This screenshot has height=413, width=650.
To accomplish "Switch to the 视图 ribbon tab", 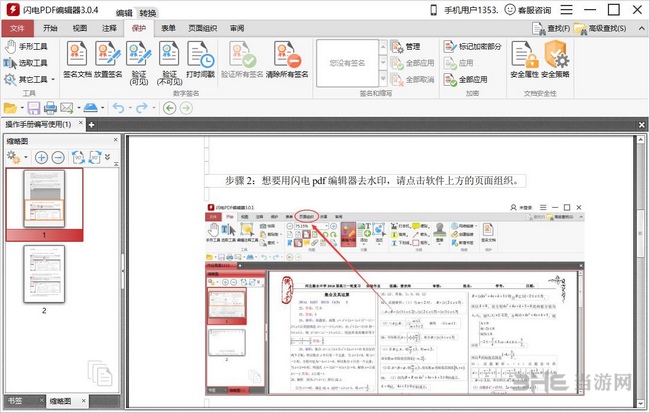I will pos(80,28).
